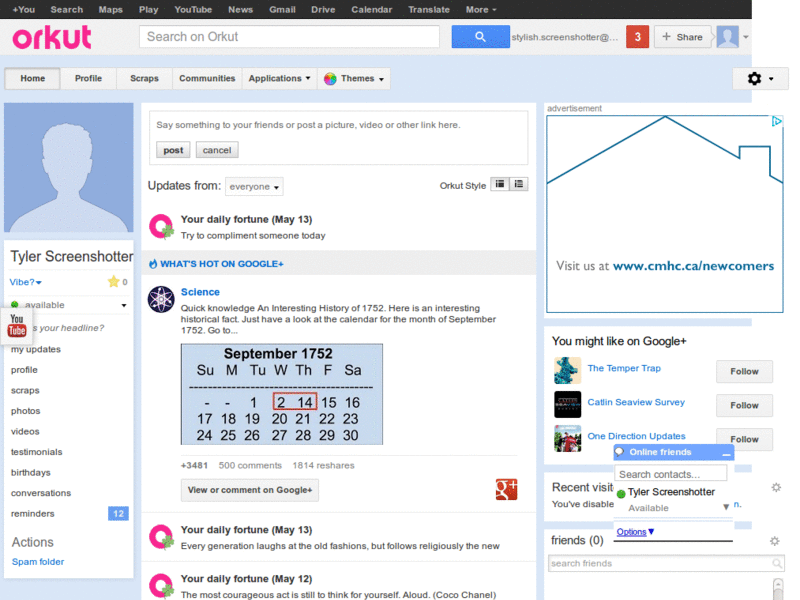Click the post button
This screenshot has width=800, height=600.
coord(173,150)
